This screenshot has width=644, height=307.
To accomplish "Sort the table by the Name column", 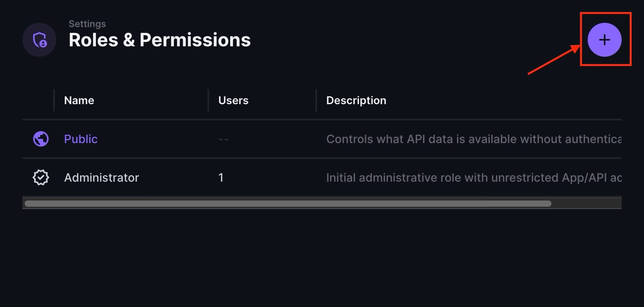I will click(78, 100).
